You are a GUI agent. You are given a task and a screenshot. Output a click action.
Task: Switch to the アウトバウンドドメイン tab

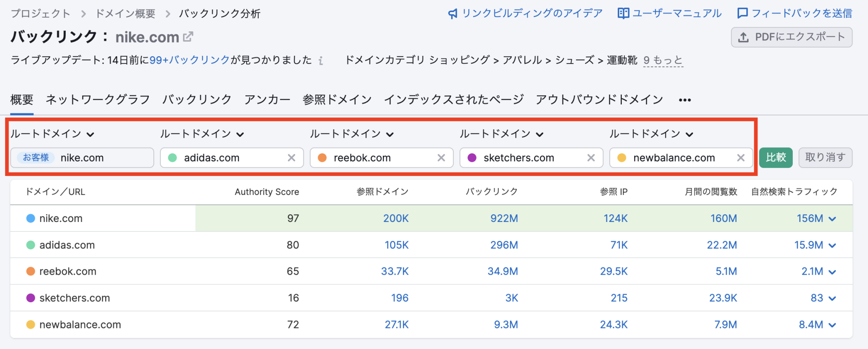599,100
